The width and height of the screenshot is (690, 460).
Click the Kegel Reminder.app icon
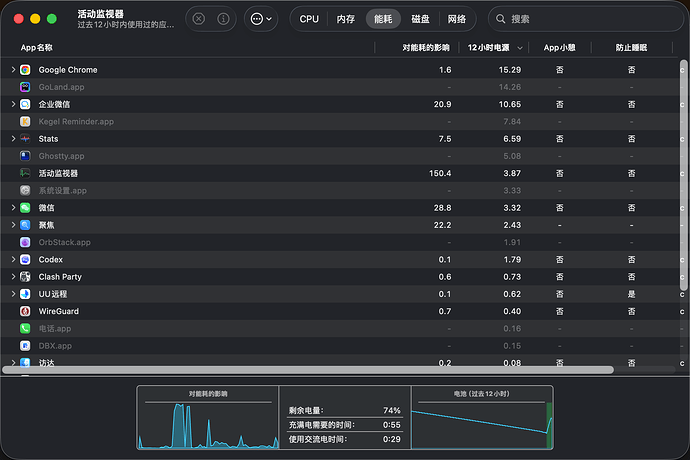pyautogui.click(x=25, y=121)
